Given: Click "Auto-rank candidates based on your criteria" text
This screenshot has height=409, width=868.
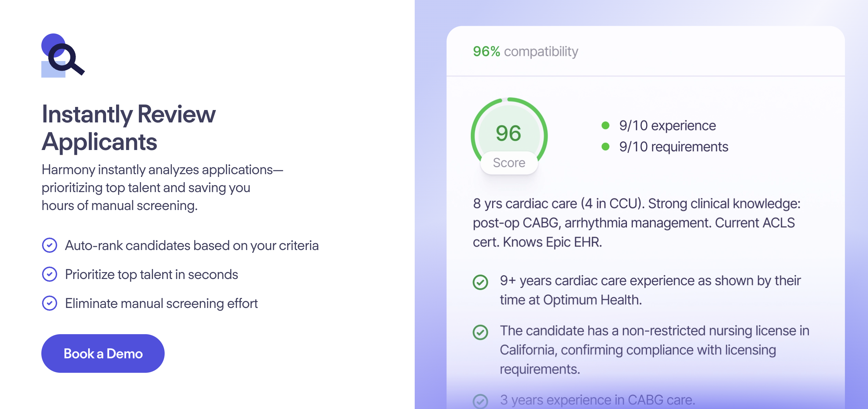Looking at the screenshot, I should coord(192,246).
